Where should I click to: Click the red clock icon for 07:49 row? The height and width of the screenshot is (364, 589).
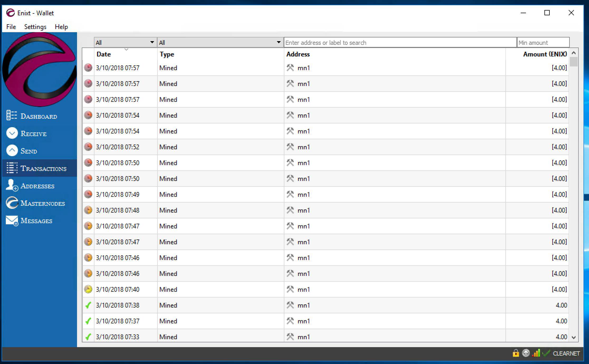click(88, 194)
